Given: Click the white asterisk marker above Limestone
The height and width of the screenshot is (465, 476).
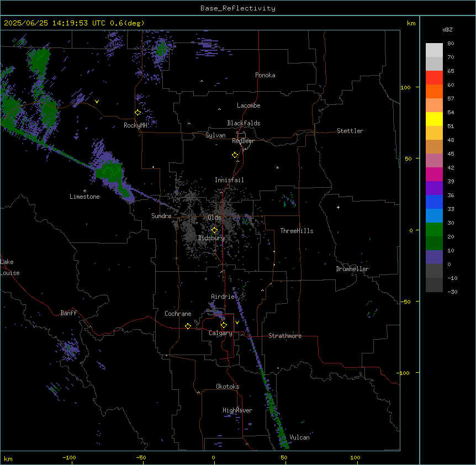Looking at the screenshot, I should (x=84, y=191).
